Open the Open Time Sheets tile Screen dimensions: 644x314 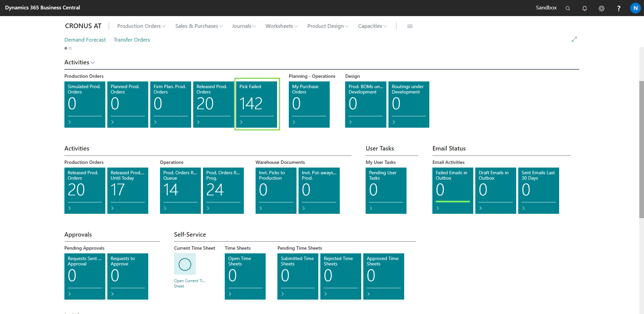245,276
